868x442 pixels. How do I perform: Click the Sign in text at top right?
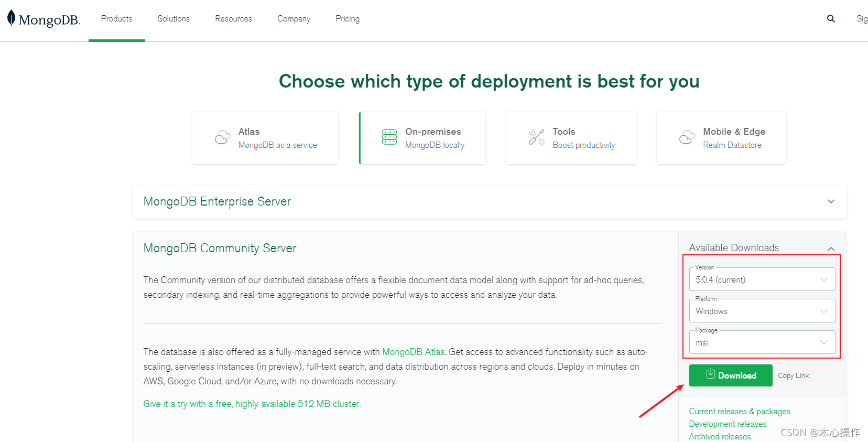[862, 19]
